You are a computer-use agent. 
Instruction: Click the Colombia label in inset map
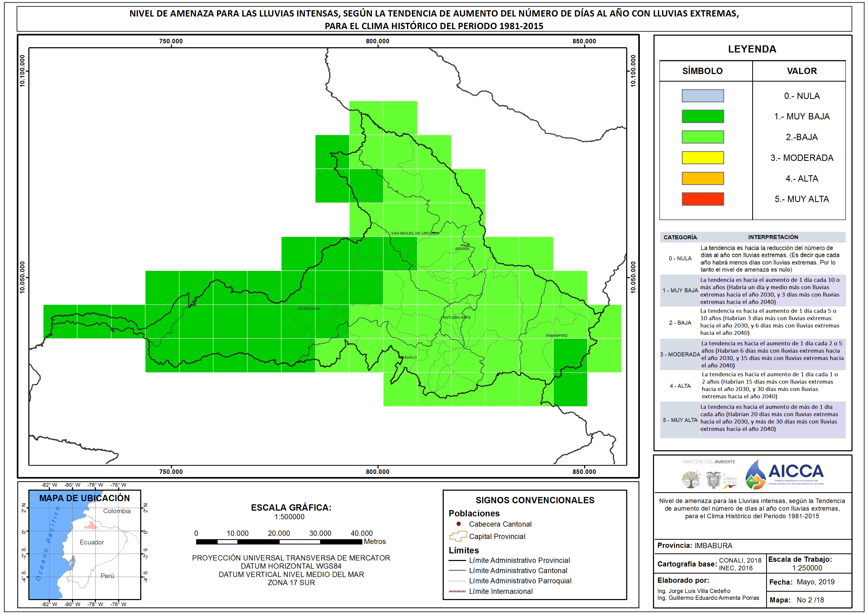tap(117, 511)
